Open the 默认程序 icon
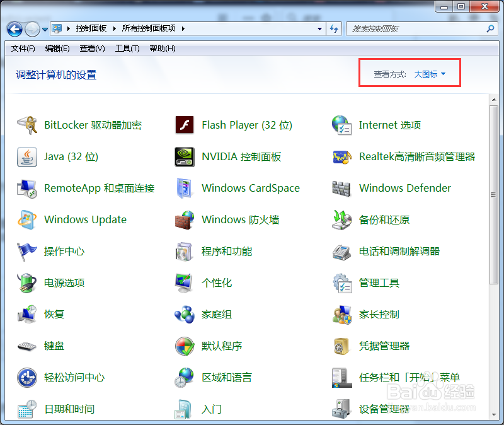 (x=185, y=346)
